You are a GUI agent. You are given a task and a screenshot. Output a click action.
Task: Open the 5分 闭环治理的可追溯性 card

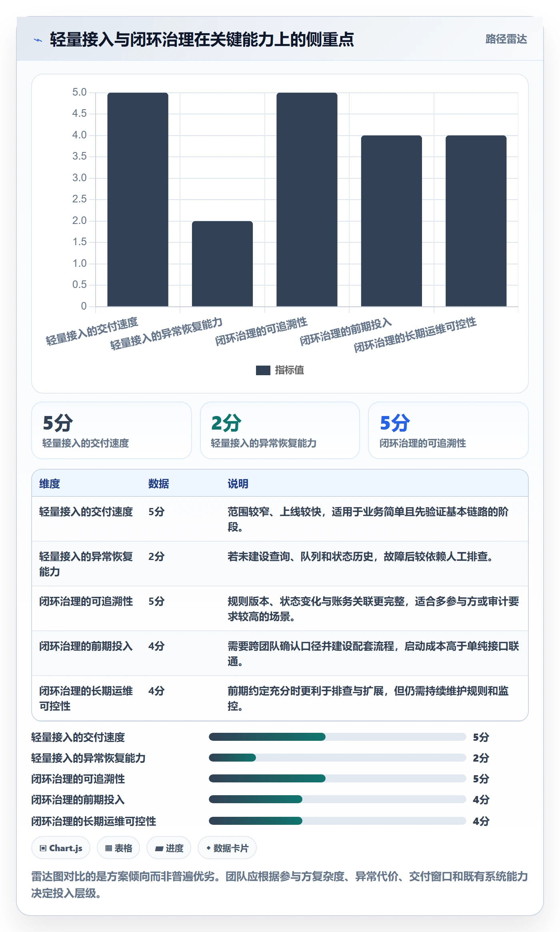coord(448,430)
